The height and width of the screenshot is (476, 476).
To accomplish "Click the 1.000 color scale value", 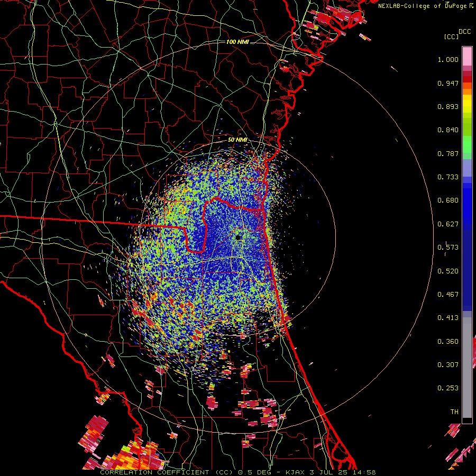I will click(448, 59).
